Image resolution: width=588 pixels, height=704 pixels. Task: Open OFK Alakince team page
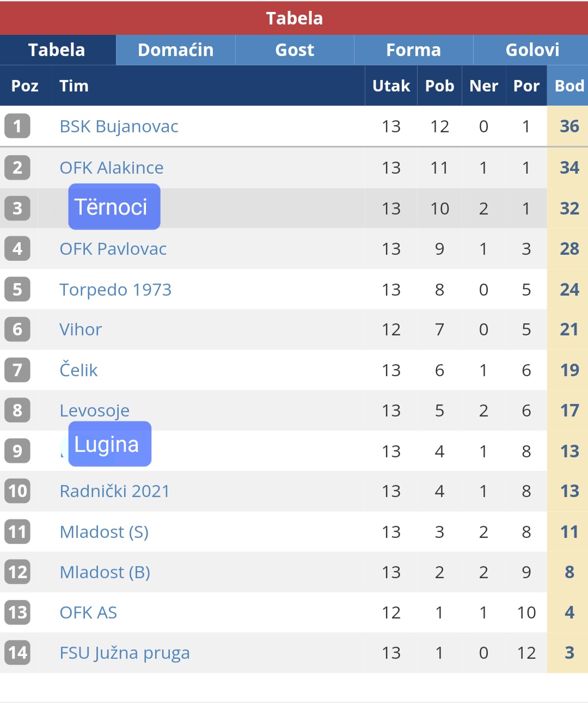tap(112, 168)
